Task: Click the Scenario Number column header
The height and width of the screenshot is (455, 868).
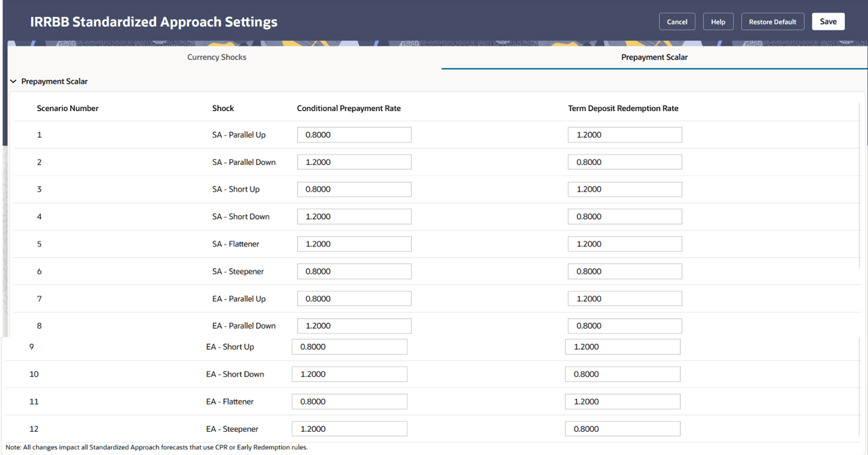Action: pyautogui.click(x=67, y=108)
